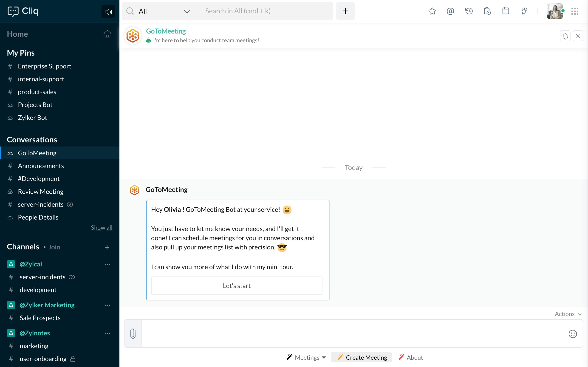
Task: Click @Zylcal team icon
Action: pyautogui.click(x=11, y=264)
